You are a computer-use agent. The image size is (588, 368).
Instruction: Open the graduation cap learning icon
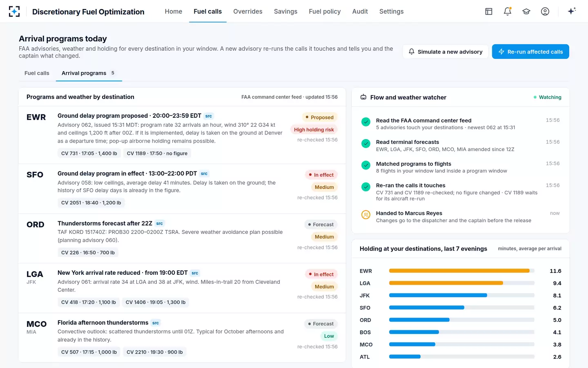coord(526,11)
